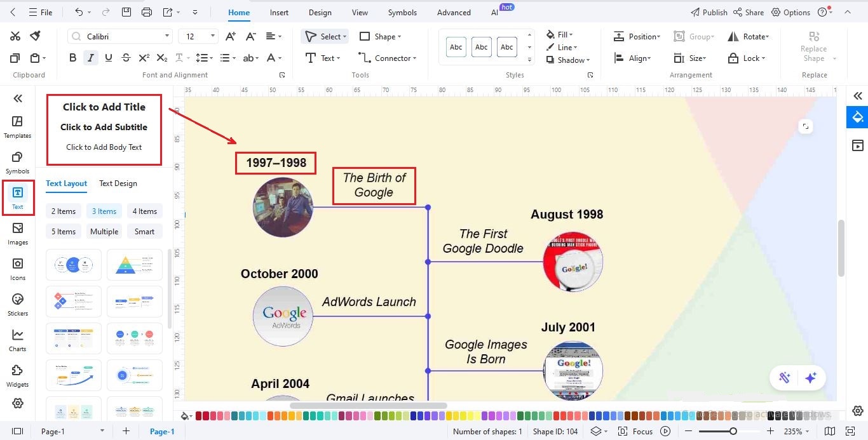Select the 4 Items layout button
The width and height of the screenshot is (868, 440).
coord(144,211)
